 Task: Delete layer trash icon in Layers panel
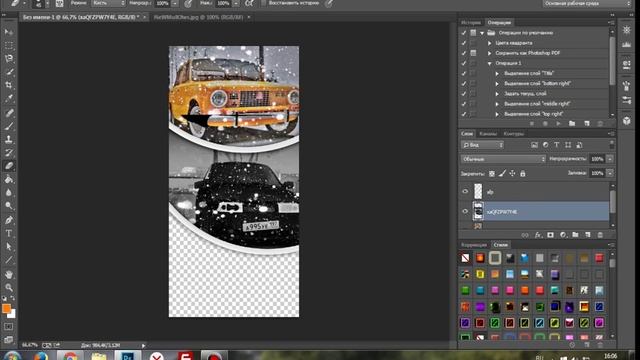[x=600, y=235]
